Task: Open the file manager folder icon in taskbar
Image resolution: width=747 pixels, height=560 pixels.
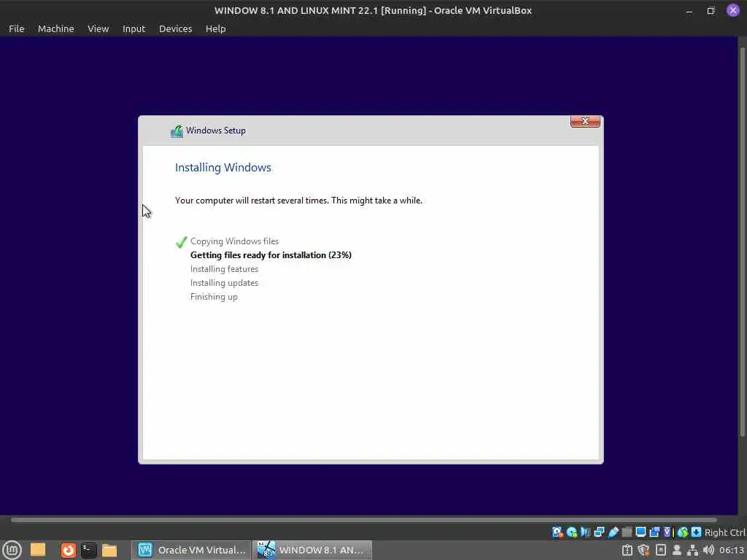Action: point(109,550)
